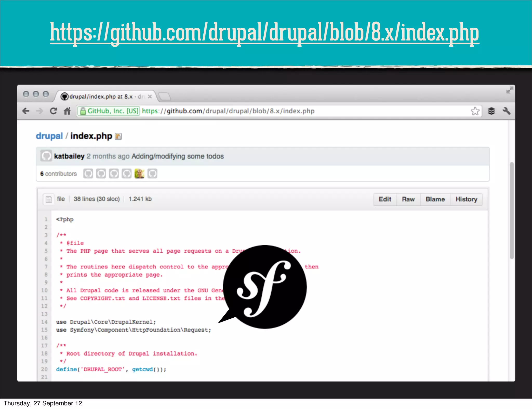This screenshot has height=409, width=532.
Task: Open the wrench settings menu
Action: tap(507, 111)
